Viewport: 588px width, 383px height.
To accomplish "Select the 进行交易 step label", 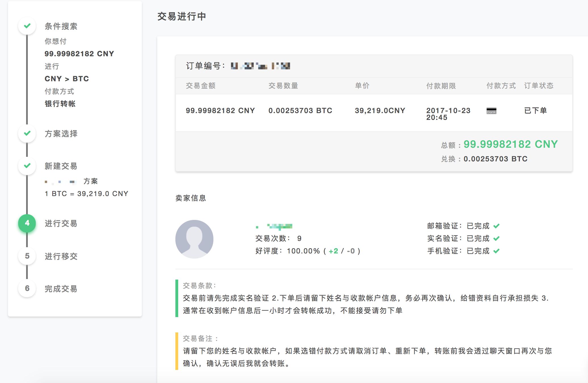I will point(61,224).
